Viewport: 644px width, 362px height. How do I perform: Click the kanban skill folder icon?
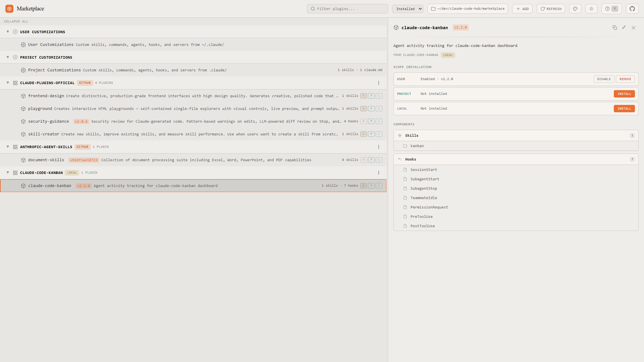pyautogui.click(x=405, y=146)
